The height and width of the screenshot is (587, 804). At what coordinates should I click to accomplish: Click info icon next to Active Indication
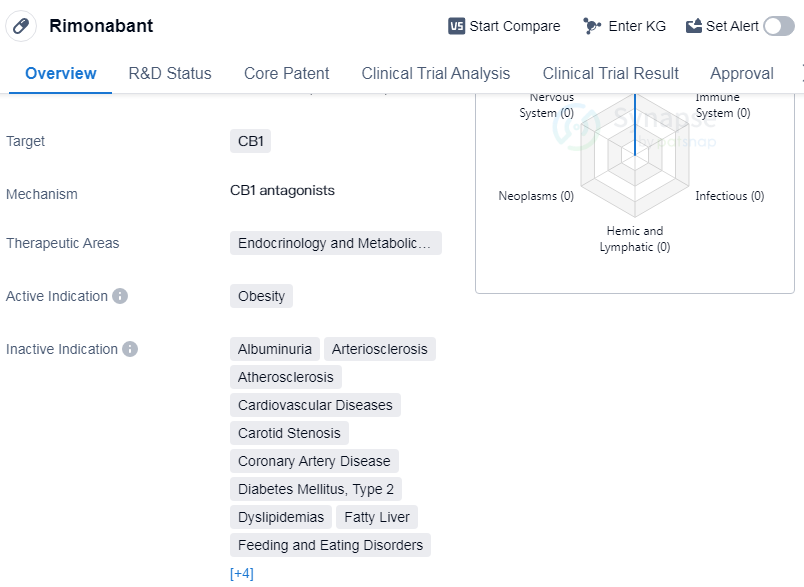(120, 296)
